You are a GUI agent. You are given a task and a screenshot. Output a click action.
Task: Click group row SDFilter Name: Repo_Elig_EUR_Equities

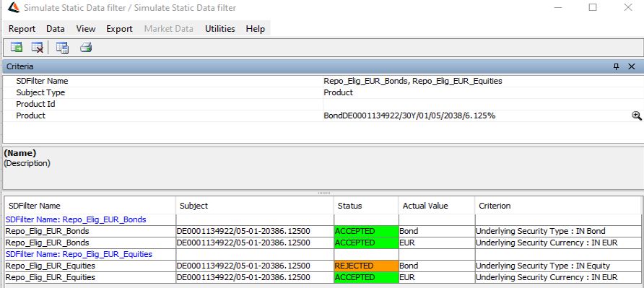79,254
